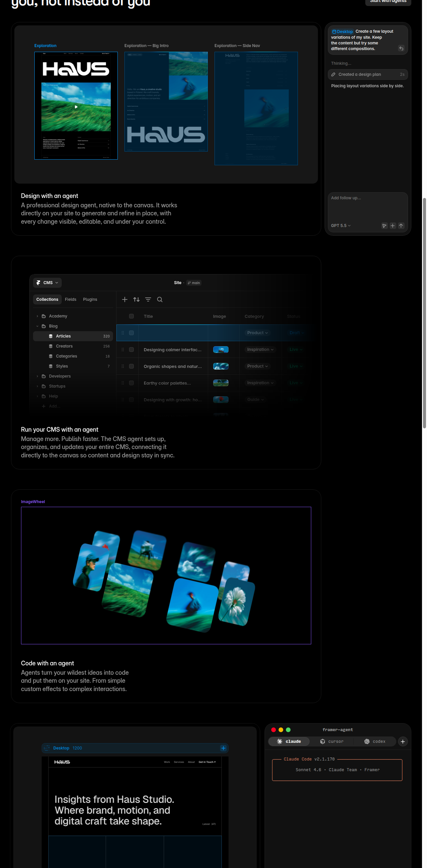Click the Creators collection database icon
The image size is (427, 868).
(x=51, y=347)
